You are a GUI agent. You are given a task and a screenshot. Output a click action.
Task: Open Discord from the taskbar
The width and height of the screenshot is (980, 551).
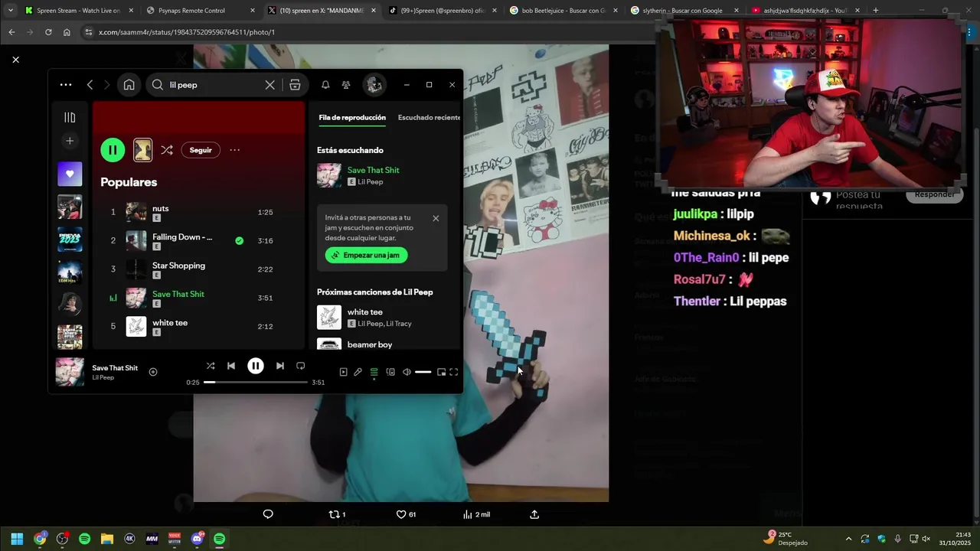[198, 539]
